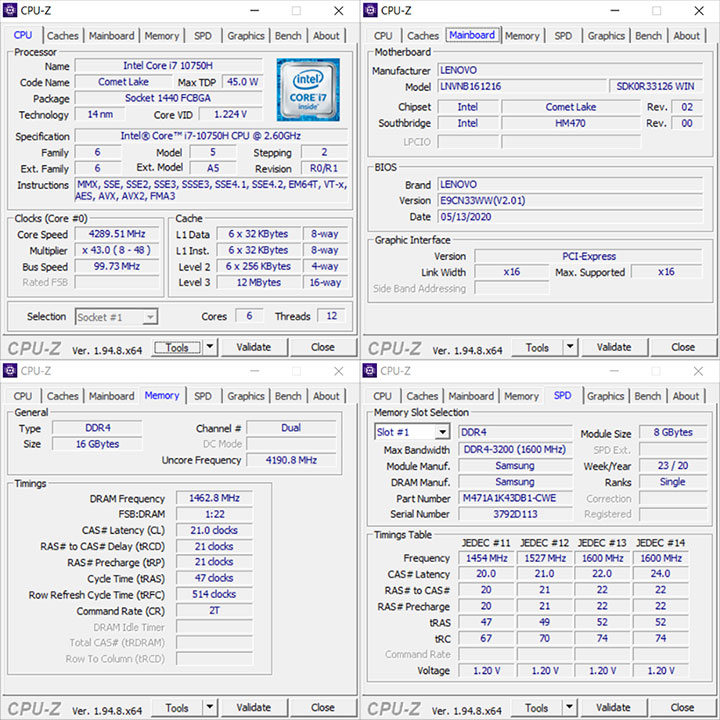Click Close button in Memory window
Viewport: 720px width, 720px height.
pos(323,708)
